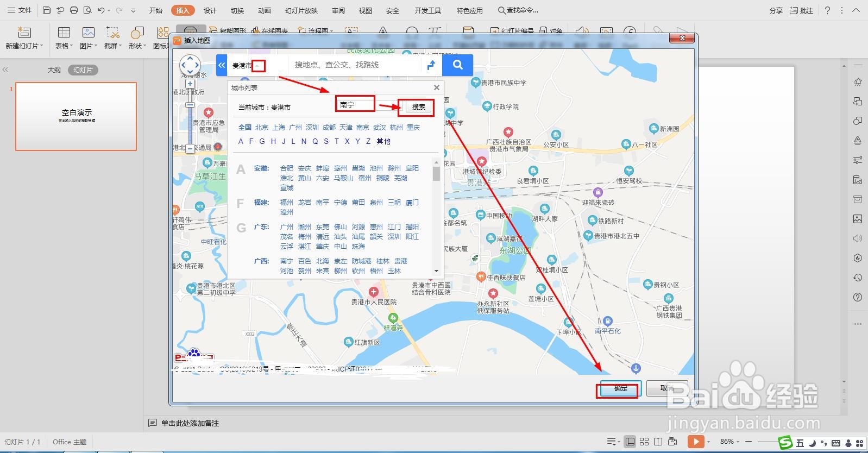Jump to letter G in city index
868x453 pixels.
[x=262, y=141]
